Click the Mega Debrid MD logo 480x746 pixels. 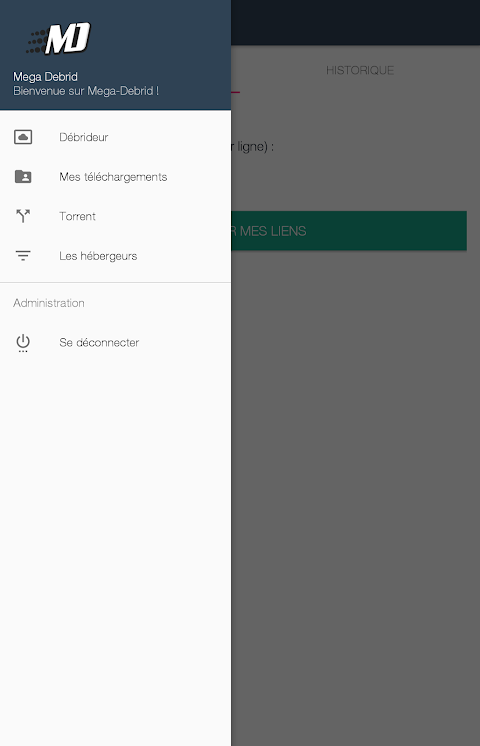(59, 39)
